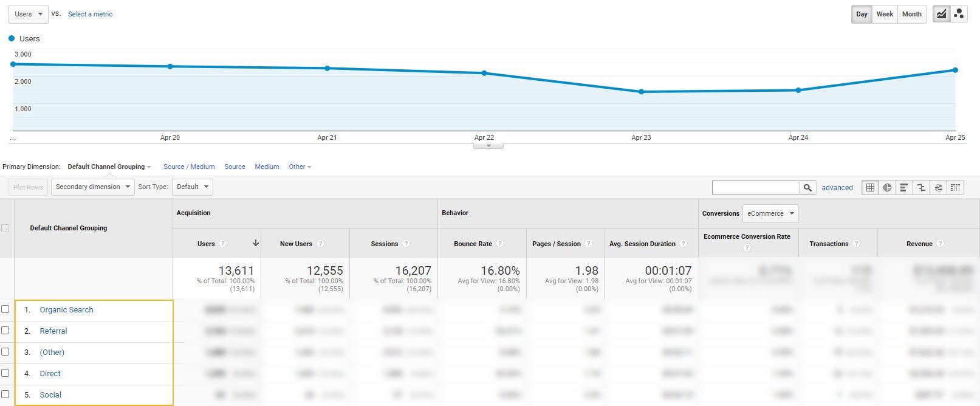Select the Term cloud view icon
Viewport: 980px width, 406px height.
click(x=938, y=187)
